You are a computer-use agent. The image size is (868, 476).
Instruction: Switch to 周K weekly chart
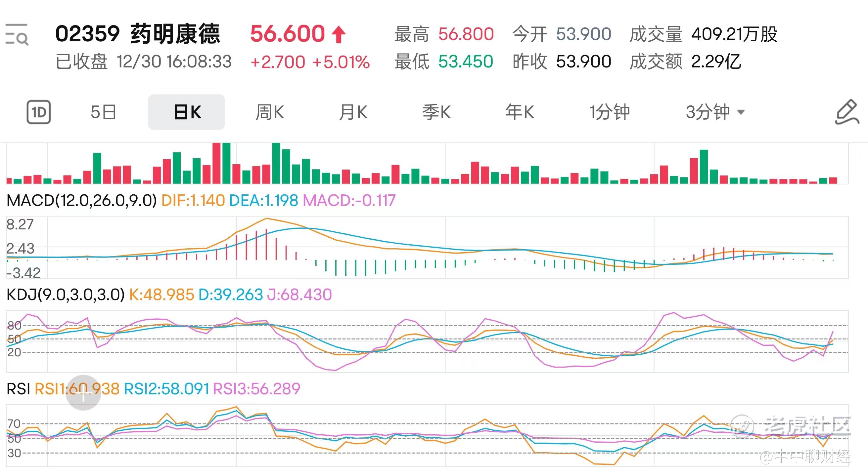click(270, 112)
